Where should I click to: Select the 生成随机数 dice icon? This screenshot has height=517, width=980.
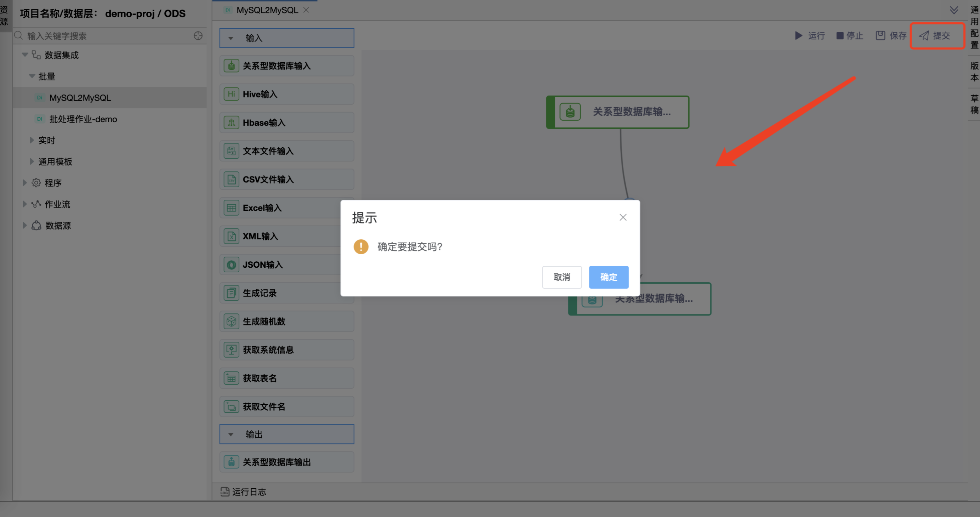click(x=231, y=322)
